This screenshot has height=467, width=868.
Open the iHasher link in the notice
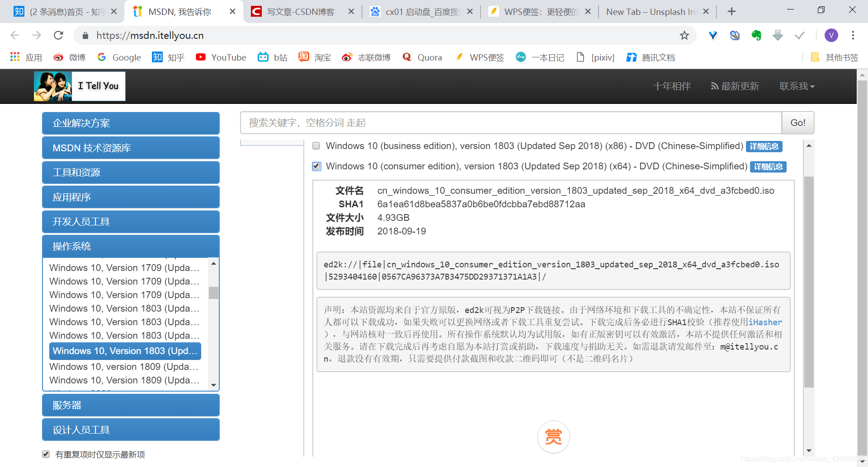point(765,322)
